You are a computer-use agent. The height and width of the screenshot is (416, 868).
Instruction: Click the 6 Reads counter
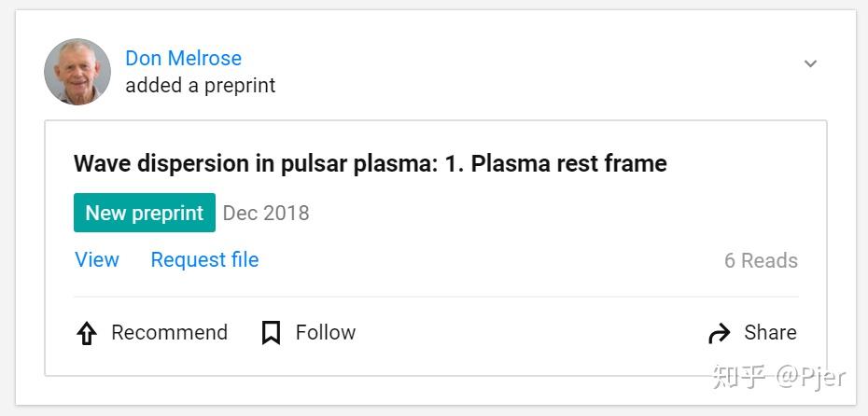click(761, 260)
